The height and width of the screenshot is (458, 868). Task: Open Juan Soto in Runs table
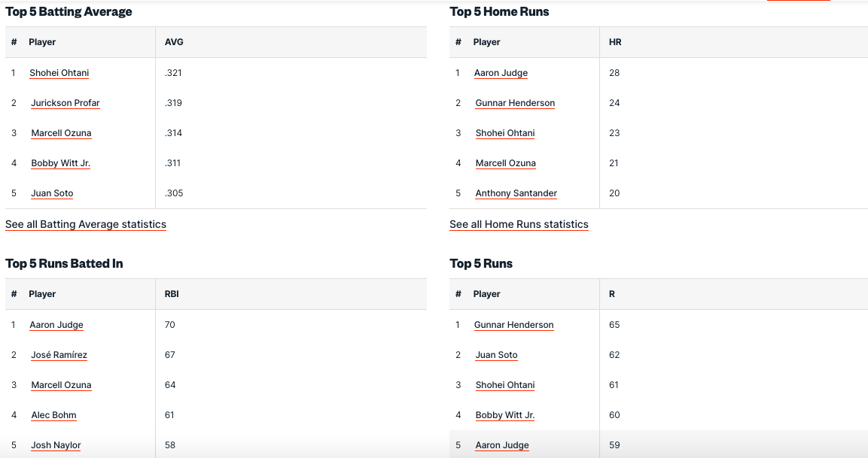[497, 355]
